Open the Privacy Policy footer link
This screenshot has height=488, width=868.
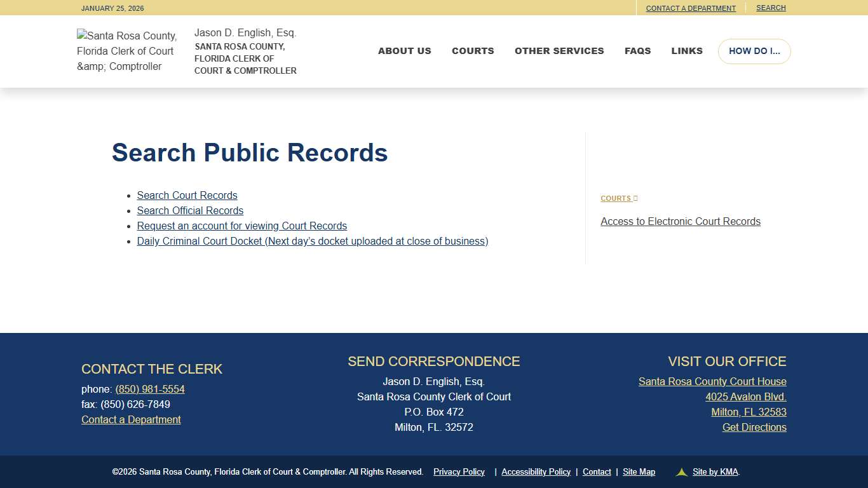pyautogui.click(x=459, y=471)
